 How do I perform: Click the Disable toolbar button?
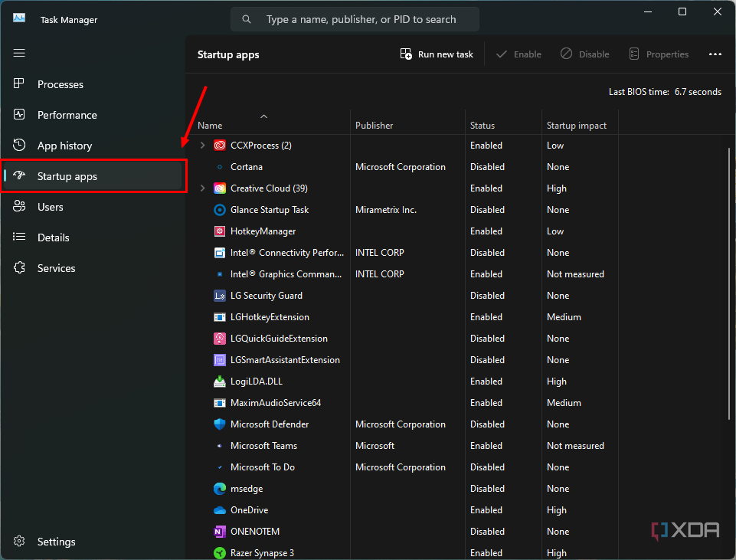click(x=585, y=54)
